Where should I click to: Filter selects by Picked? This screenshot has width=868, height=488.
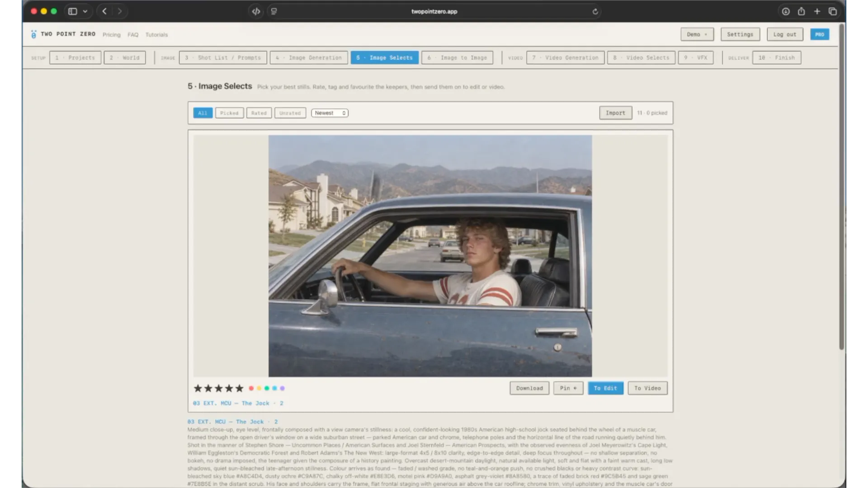pyautogui.click(x=229, y=113)
